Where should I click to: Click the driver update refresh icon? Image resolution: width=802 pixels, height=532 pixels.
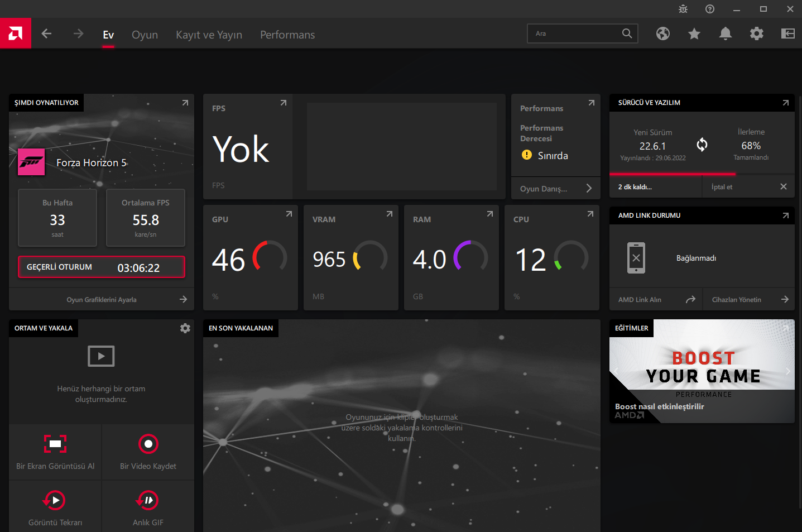(702, 145)
